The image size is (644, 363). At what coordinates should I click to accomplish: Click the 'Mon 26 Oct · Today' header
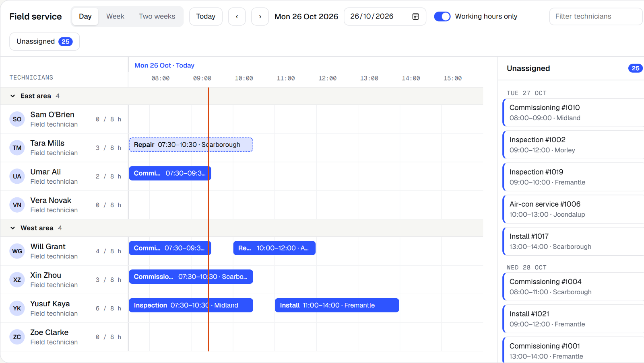click(164, 66)
